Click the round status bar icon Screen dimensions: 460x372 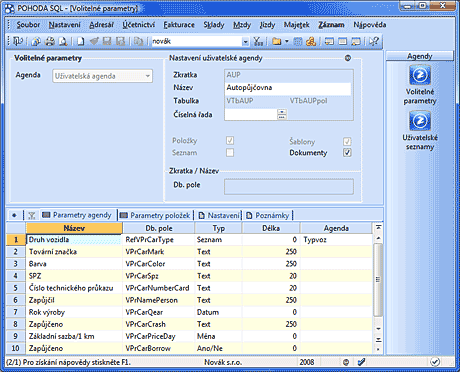point(346,362)
